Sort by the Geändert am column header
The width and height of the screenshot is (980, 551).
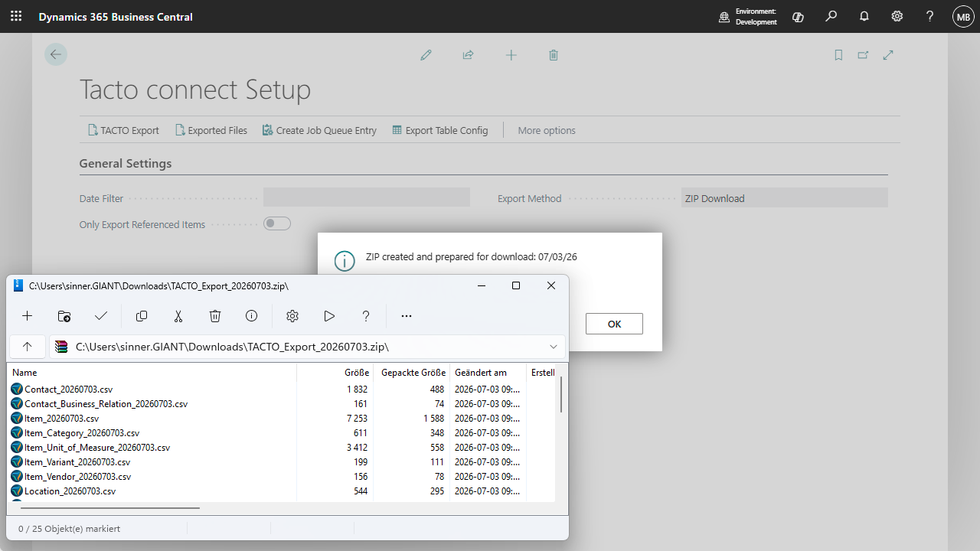point(488,373)
